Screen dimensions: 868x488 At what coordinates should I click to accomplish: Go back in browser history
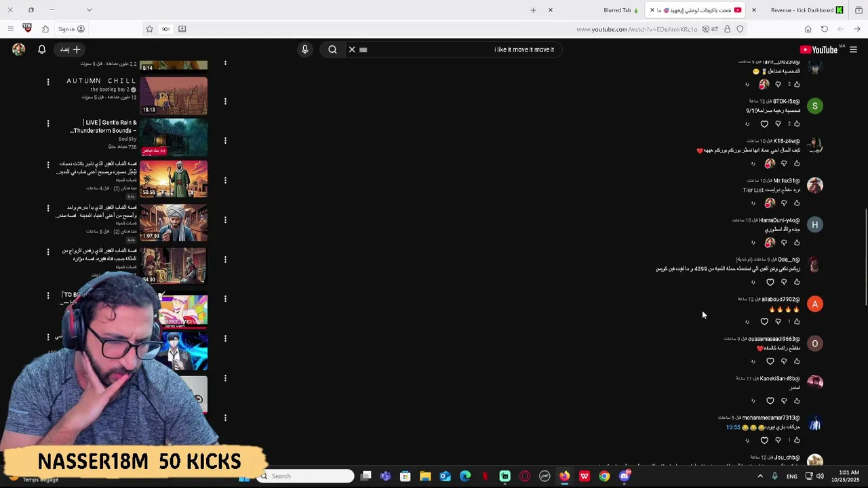[x=857, y=29]
